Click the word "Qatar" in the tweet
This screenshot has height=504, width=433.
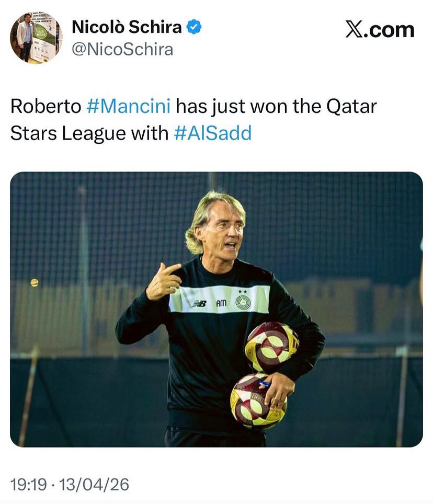point(351,106)
